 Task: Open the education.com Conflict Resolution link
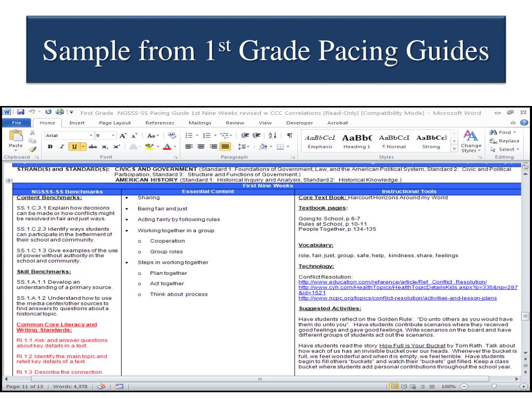[x=393, y=282]
